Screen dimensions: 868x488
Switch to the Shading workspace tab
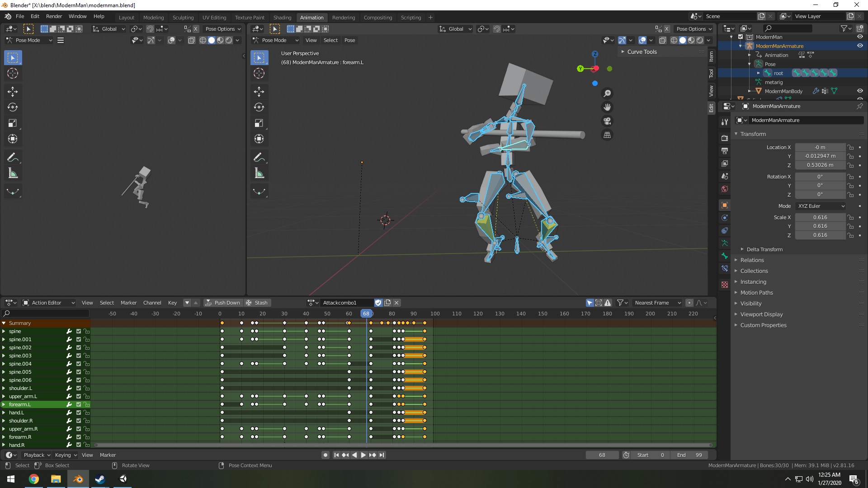(x=282, y=18)
